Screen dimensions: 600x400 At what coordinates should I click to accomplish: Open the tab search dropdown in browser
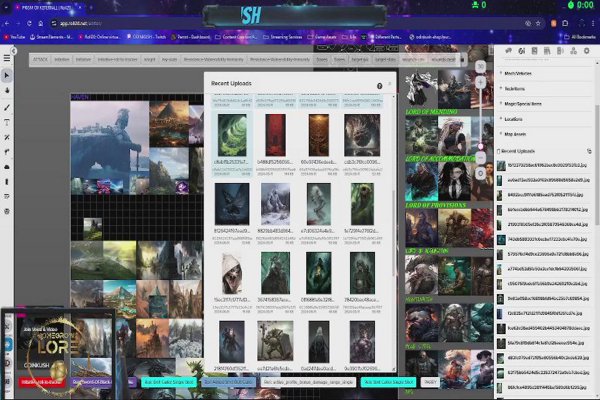(7, 8)
